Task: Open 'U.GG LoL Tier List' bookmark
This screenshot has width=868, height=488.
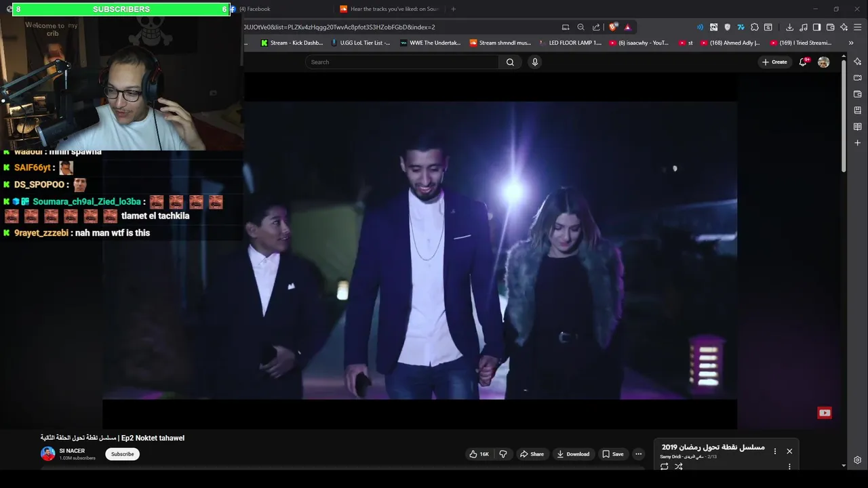Action: click(361, 43)
